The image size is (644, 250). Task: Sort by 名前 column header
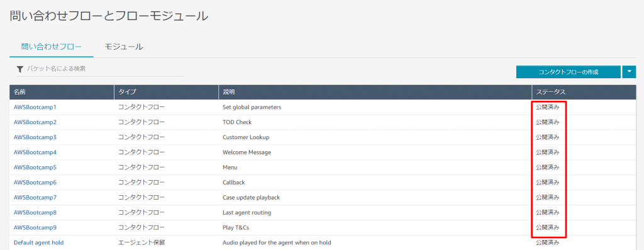tap(62, 92)
